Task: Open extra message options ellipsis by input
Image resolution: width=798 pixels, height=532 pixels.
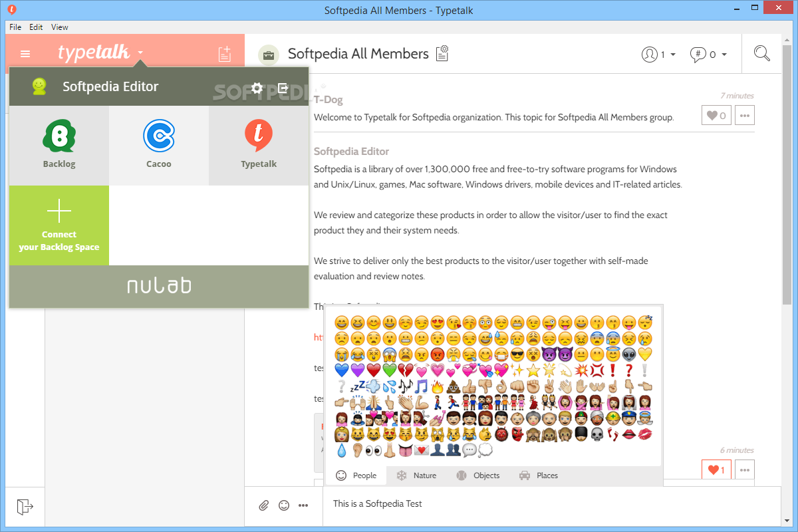Action: point(303,505)
